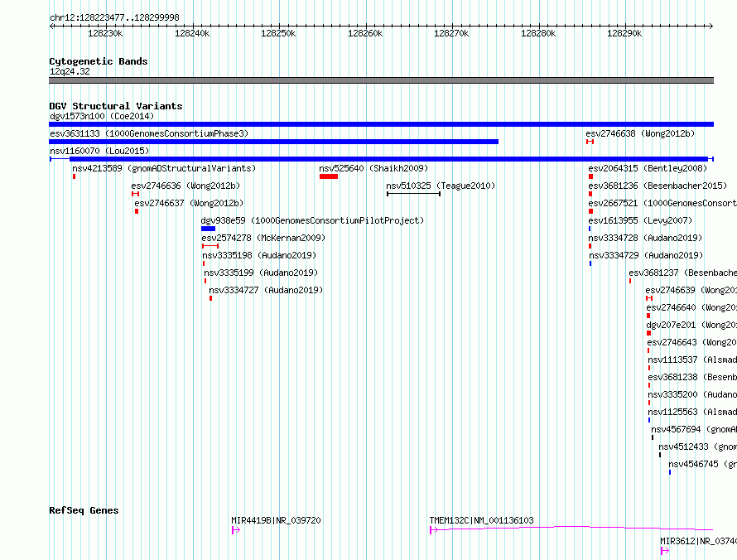Click the esv2746643 variant label
This screenshot has width=737, height=560.
(x=692, y=342)
